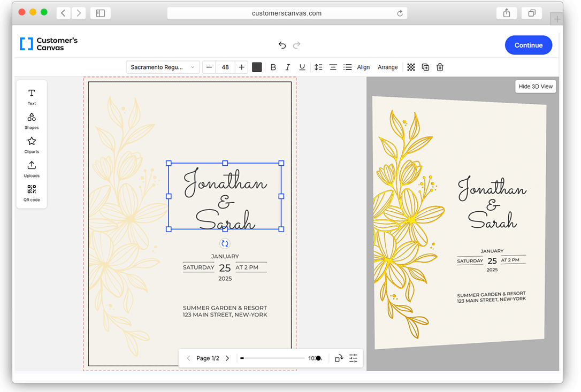581x392 pixels.
Task: Toggle underline formatting
Action: tap(302, 67)
